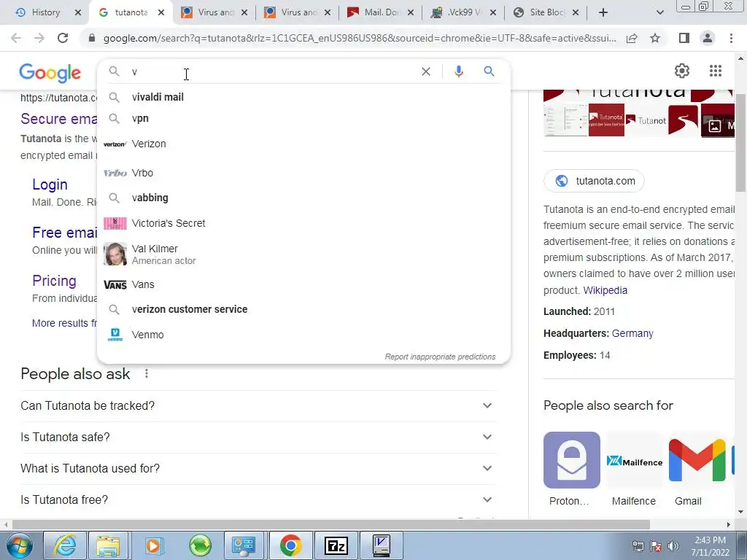Select Val Kilmer suggestion
Image resolution: width=747 pixels, height=560 pixels.
[x=303, y=254]
